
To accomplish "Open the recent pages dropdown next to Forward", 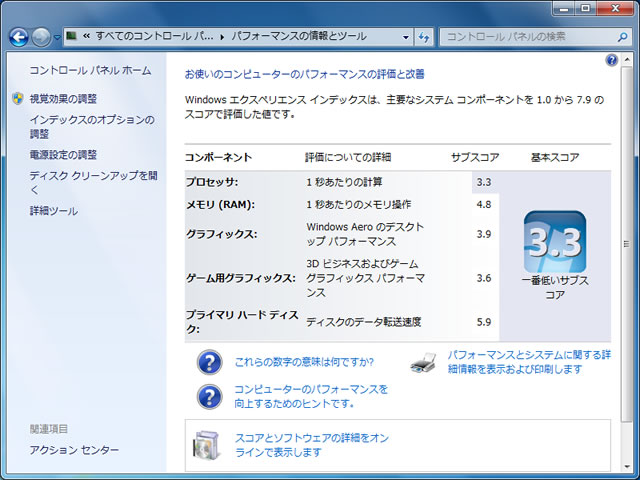I will coord(58,38).
